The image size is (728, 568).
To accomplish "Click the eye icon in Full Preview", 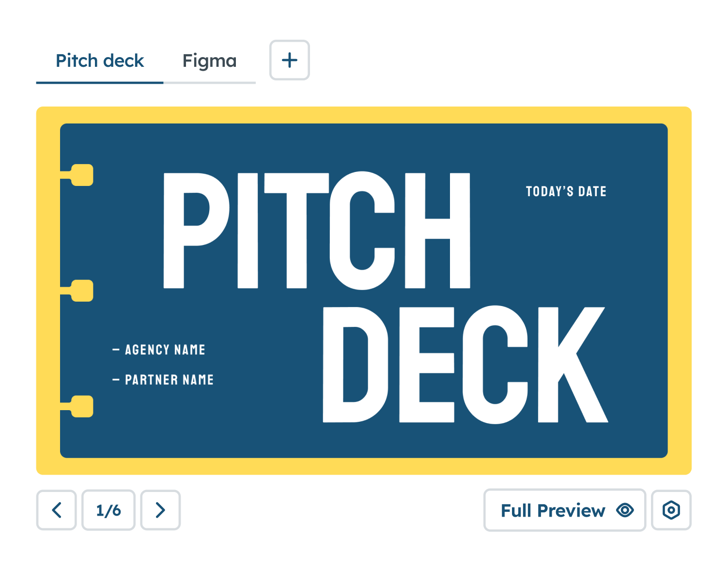I will tap(625, 510).
